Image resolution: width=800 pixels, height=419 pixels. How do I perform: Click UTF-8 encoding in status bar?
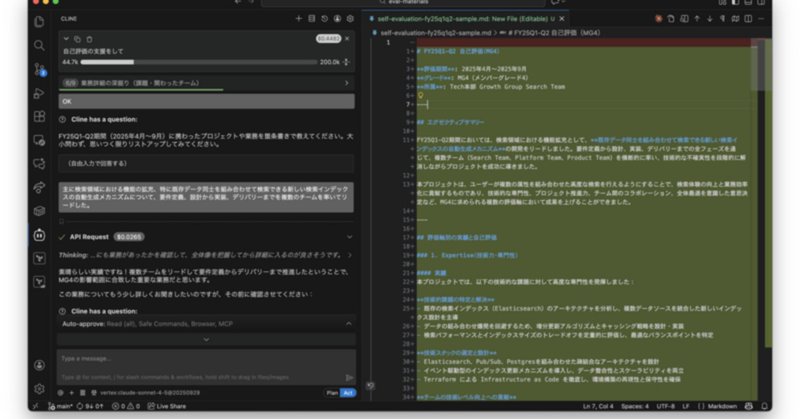coord(666,406)
